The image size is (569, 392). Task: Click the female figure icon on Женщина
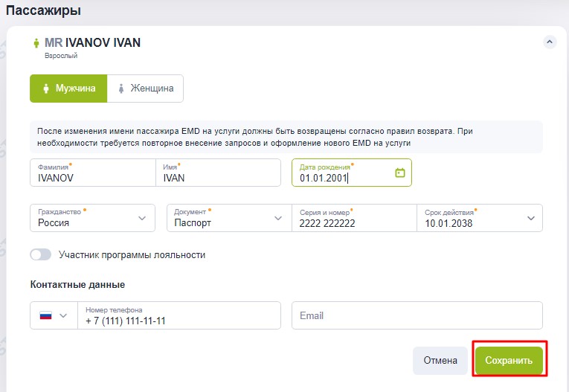point(121,89)
